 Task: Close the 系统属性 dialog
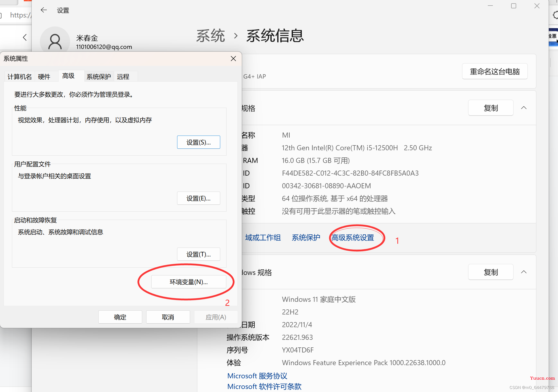click(x=233, y=59)
